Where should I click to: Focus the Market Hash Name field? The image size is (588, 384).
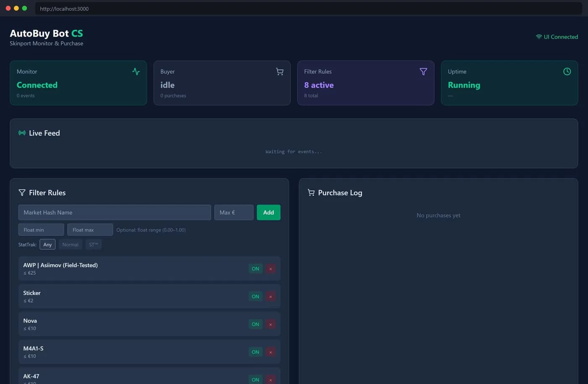click(x=115, y=212)
